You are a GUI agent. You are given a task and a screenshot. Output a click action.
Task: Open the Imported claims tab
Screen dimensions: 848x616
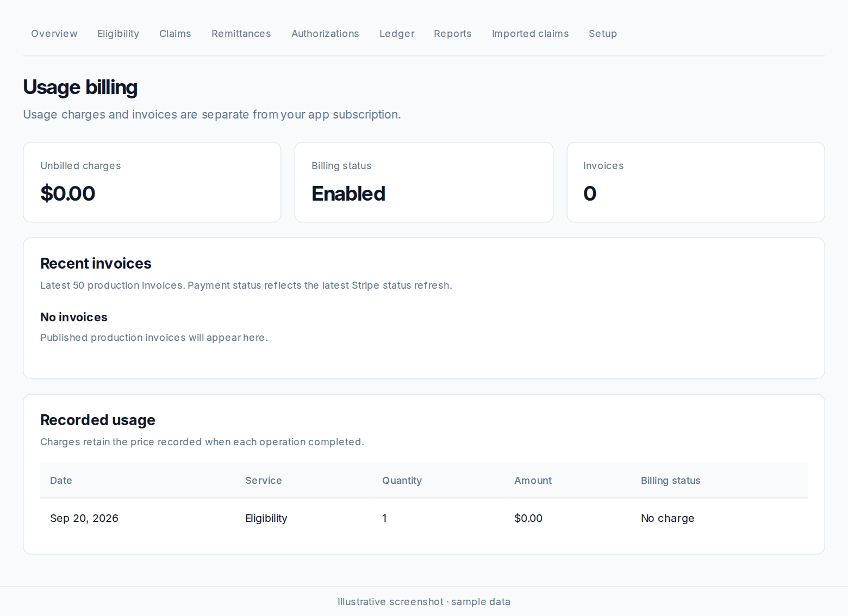point(530,34)
